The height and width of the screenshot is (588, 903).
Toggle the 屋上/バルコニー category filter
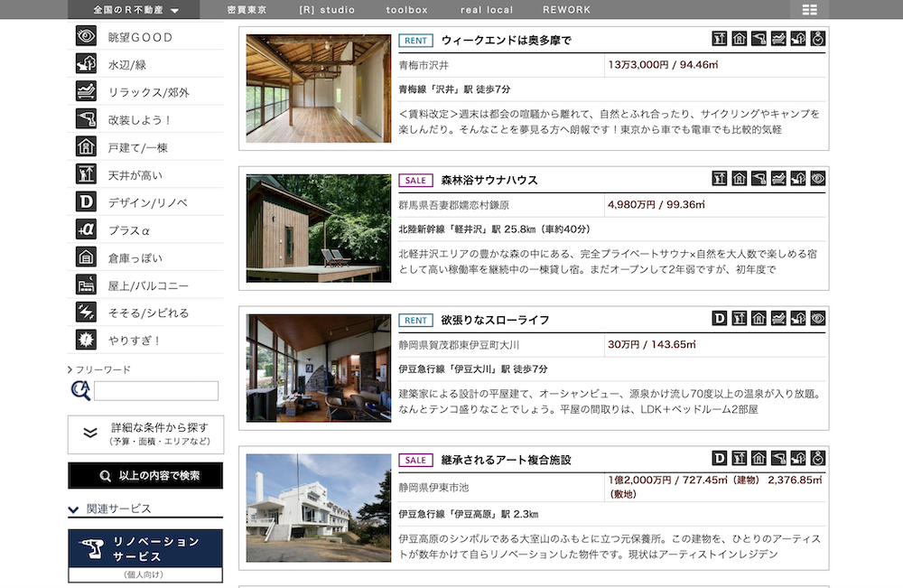145,285
